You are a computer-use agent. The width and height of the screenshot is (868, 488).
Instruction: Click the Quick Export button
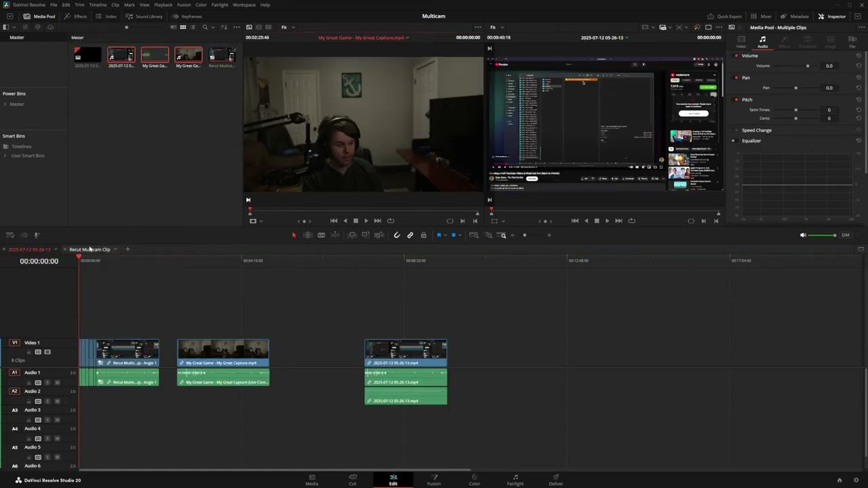pyautogui.click(x=725, y=16)
